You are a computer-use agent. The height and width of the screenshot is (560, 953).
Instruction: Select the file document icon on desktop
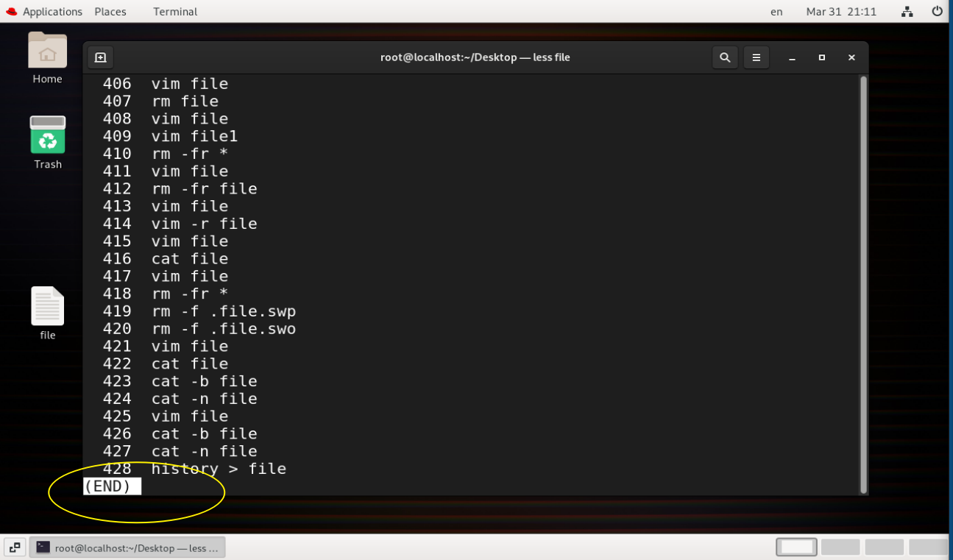[47, 313]
